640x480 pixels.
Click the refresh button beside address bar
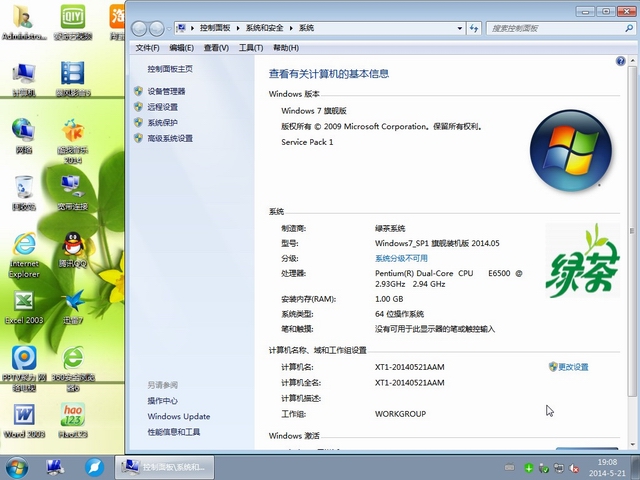pyautogui.click(x=474, y=28)
